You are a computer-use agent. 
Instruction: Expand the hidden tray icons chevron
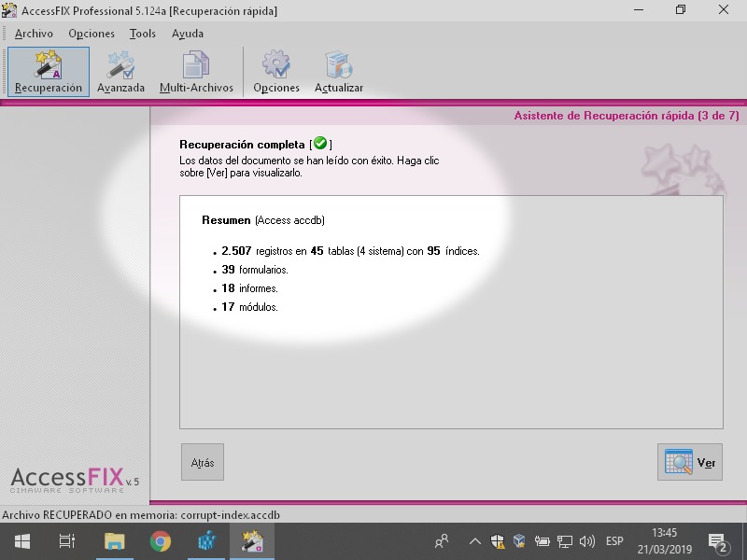click(474, 540)
